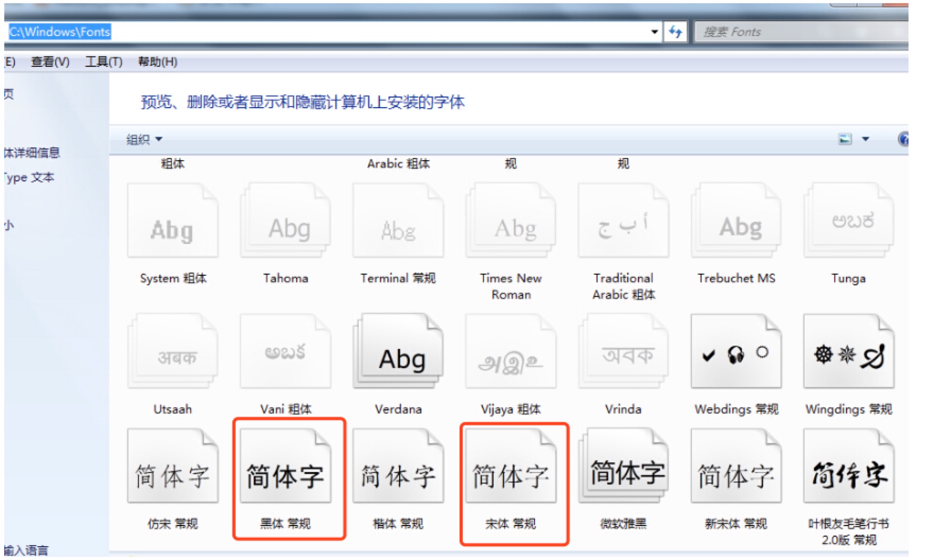This screenshot has width=934, height=560.
Task: Select the 微软雅黑 font icon
Action: coord(623,466)
